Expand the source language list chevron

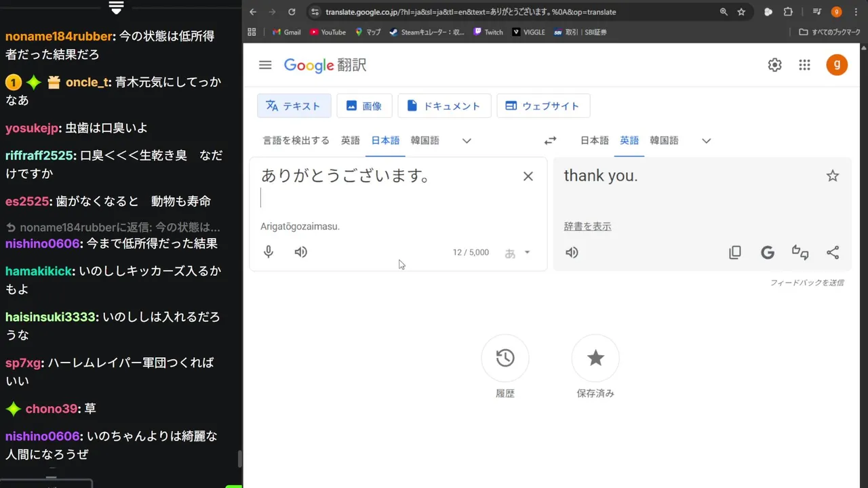pyautogui.click(x=467, y=141)
